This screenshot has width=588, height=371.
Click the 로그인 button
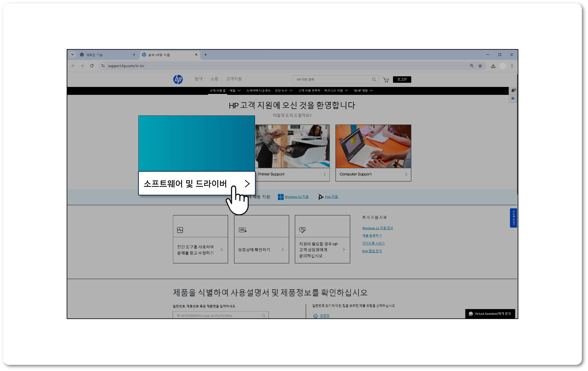402,79
